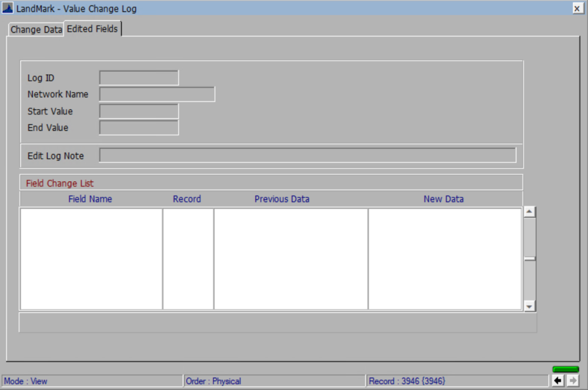The image size is (588, 390).
Task: Click the LandMark application icon in the title bar
Action: tap(8, 8)
